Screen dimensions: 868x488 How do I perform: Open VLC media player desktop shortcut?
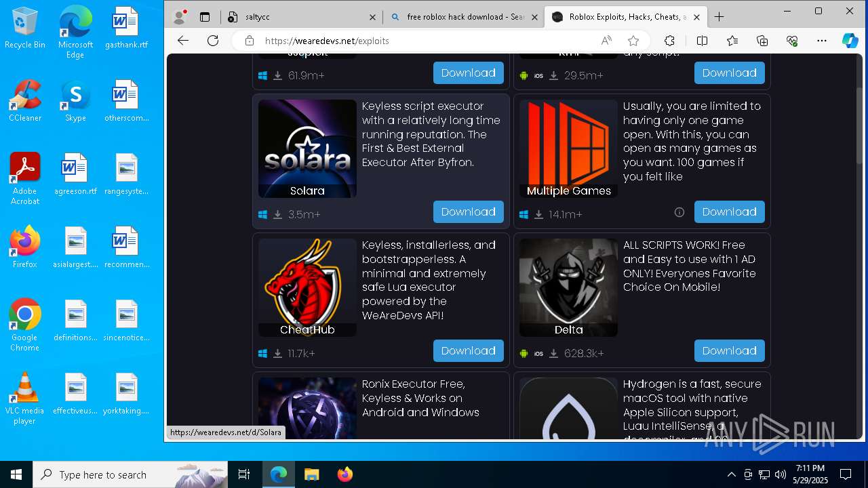[25, 399]
